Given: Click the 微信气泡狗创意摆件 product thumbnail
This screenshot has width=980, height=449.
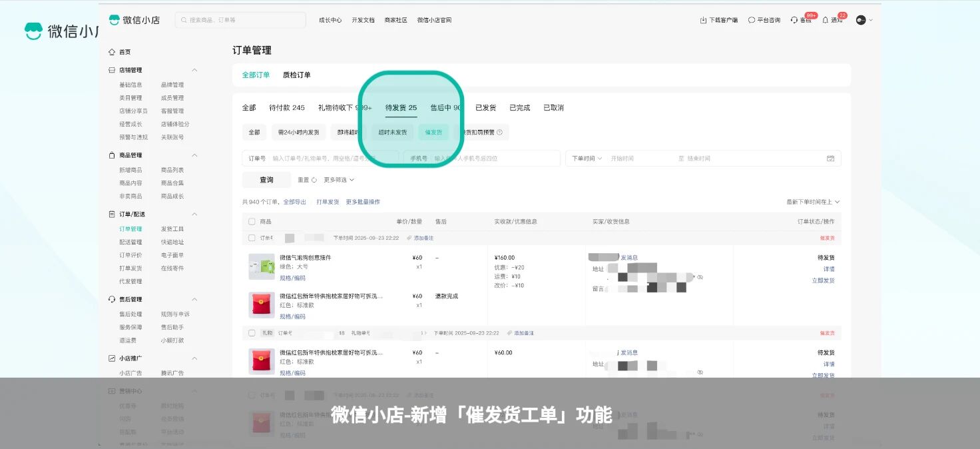Looking at the screenshot, I should 262,266.
